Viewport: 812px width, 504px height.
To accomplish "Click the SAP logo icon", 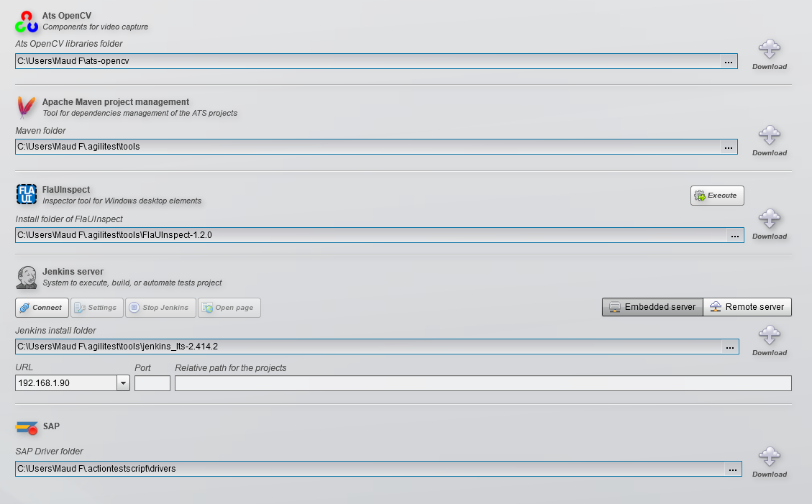I will pos(27,427).
